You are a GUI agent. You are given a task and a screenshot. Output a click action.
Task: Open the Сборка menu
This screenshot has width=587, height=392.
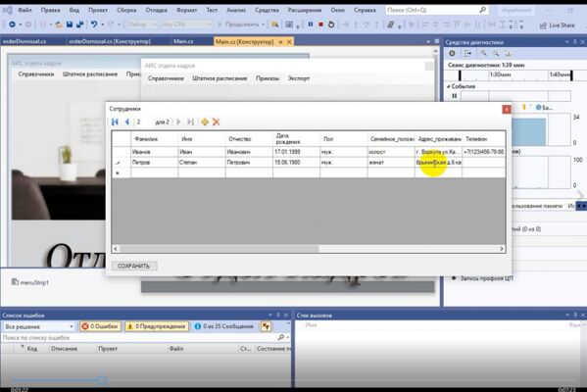[126, 10]
